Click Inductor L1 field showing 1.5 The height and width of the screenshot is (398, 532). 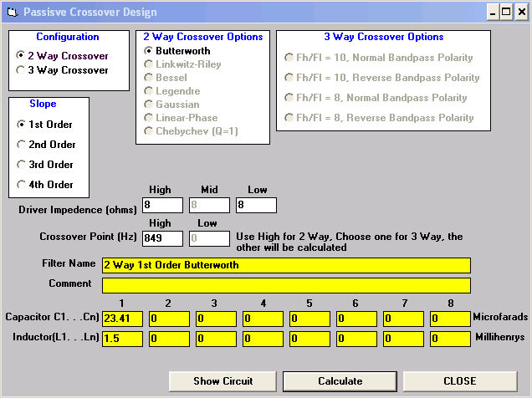[x=122, y=339]
